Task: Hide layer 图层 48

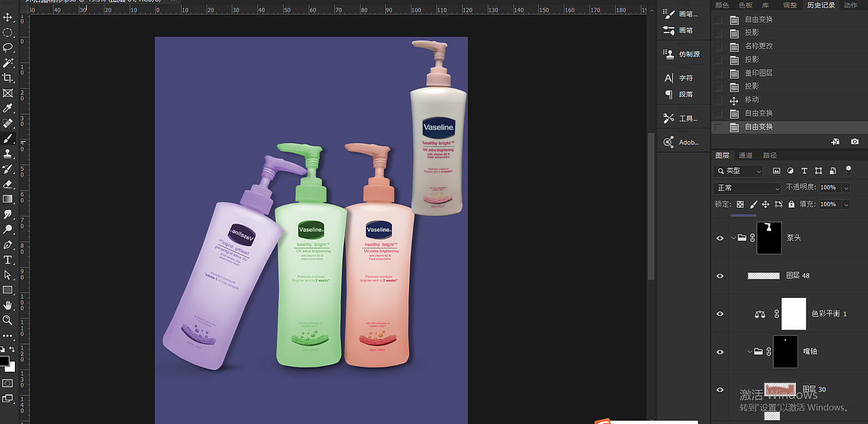Action: click(720, 276)
